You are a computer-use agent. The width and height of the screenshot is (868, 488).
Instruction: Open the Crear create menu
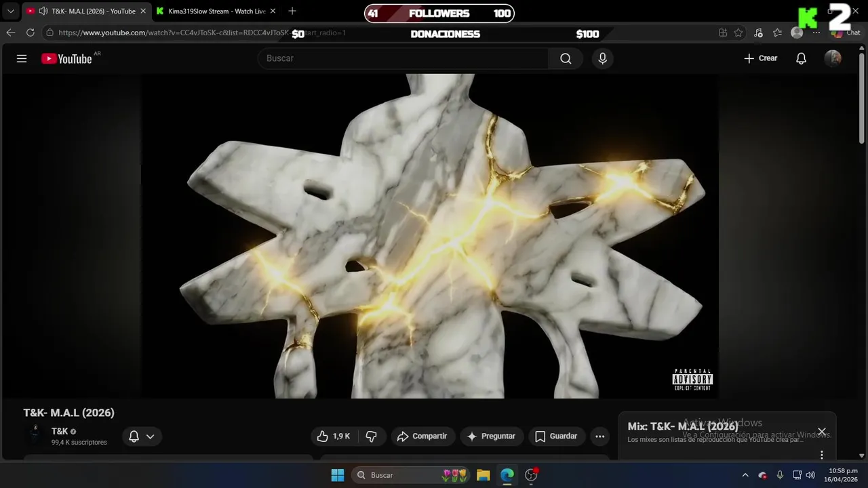point(760,58)
